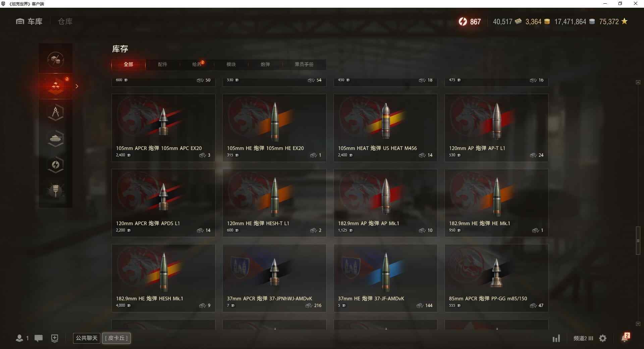Click the chat bubble icon
Image resolution: width=644 pixels, height=349 pixels.
39,338
